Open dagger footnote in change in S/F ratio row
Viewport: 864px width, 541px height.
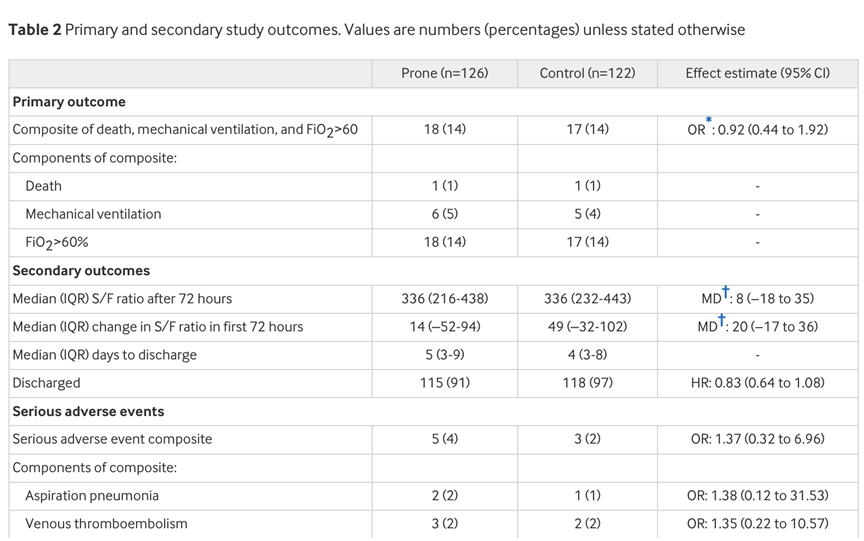722,319
